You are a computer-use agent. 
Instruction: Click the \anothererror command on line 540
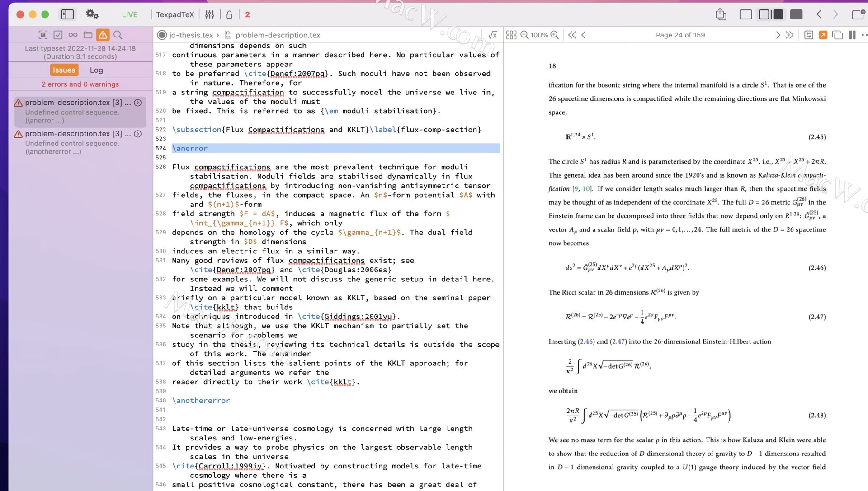click(201, 401)
